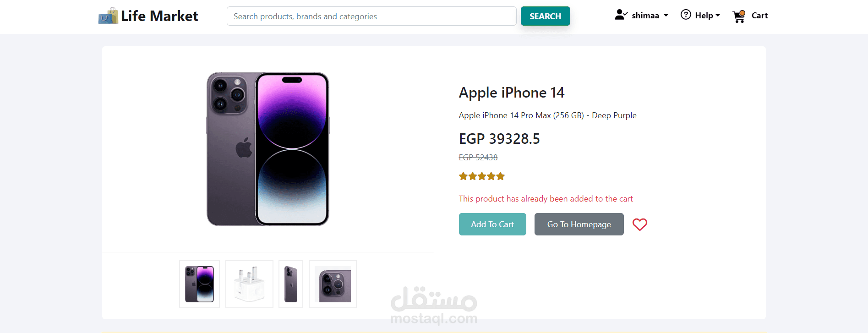Select the phone side view thumbnail
Viewport: 868px width, 333px height.
(x=291, y=284)
